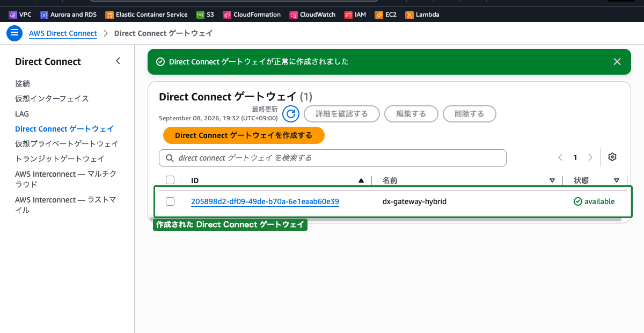Click the available status cell
The height and width of the screenshot is (333, 644).
coord(594,201)
